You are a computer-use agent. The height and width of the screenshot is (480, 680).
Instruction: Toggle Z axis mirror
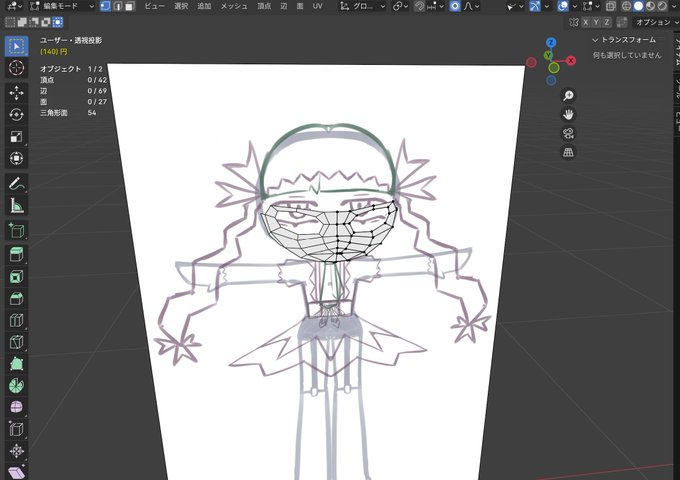[606, 23]
